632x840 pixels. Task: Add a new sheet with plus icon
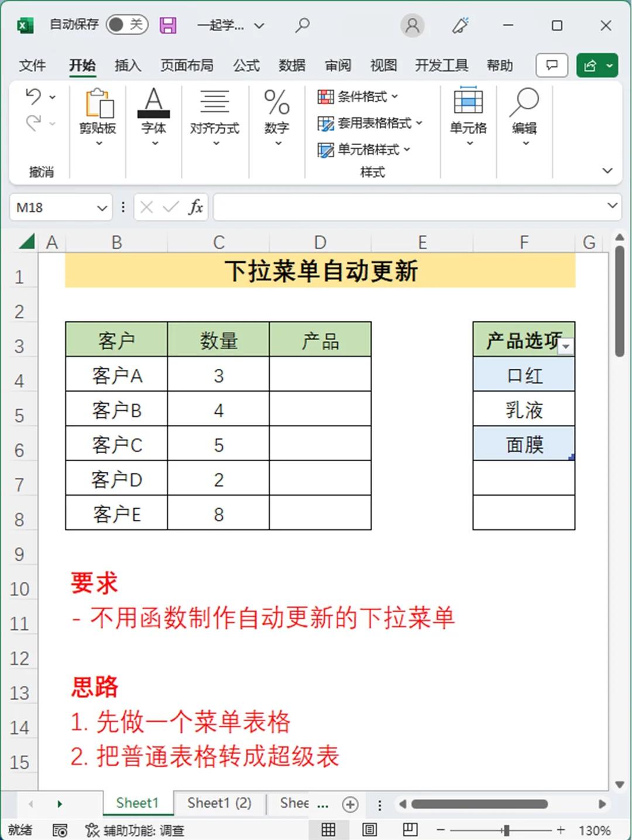(350, 804)
